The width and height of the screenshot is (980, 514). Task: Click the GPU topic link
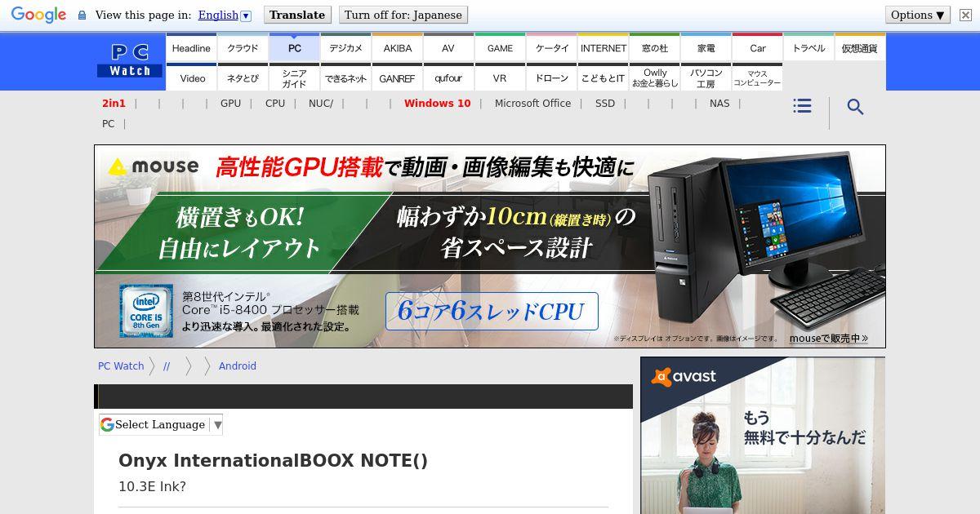point(230,104)
